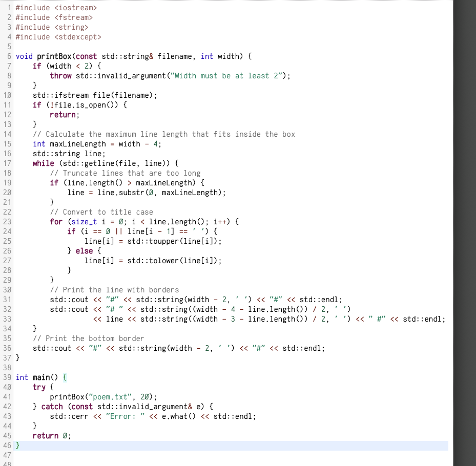The width and height of the screenshot is (476, 466).
Task: Click the catch keyword on line 42
Action: pyautogui.click(x=52, y=407)
